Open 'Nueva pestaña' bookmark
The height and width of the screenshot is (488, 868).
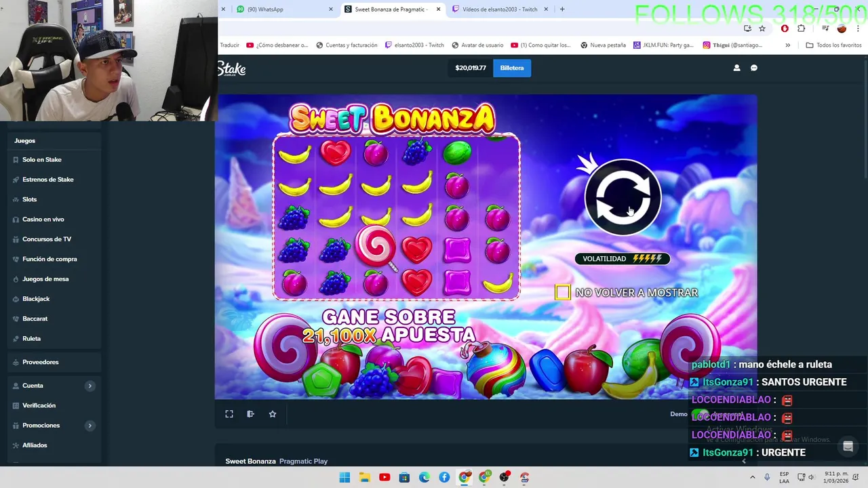[603, 45]
